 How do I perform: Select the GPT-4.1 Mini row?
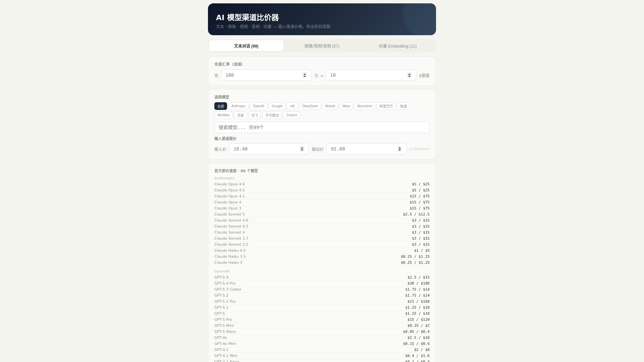[322, 356]
